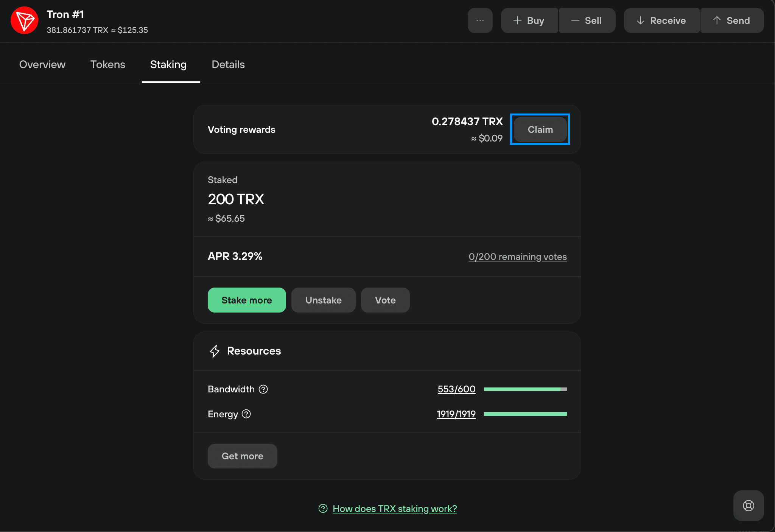Open the 0/200 remaining votes link
775x532 pixels.
coord(518,257)
